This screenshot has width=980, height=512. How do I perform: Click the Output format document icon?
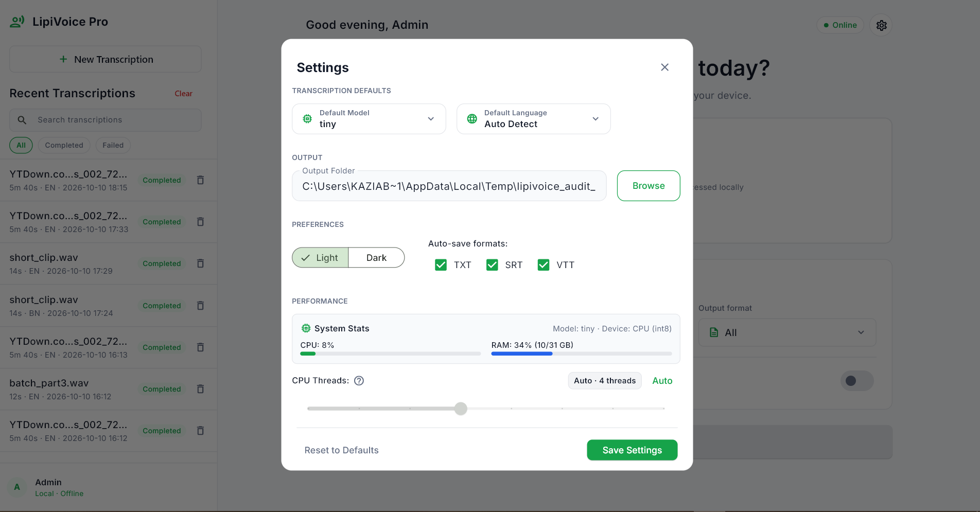(714, 332)
